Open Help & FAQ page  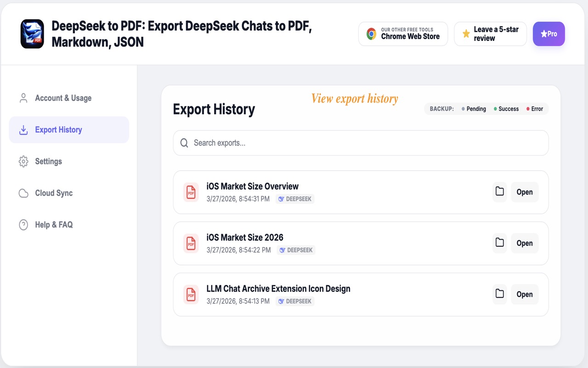pos(69,225)
